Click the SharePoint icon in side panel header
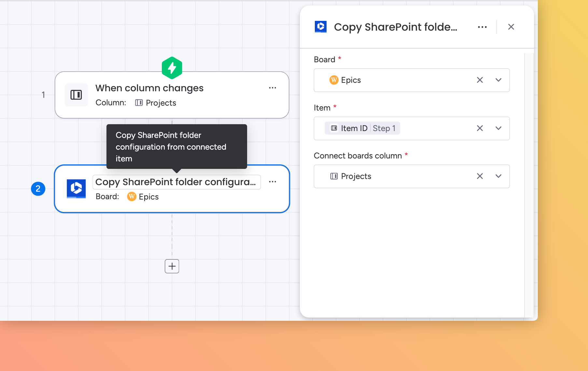The image size is (588, 371). coord(321,27)
